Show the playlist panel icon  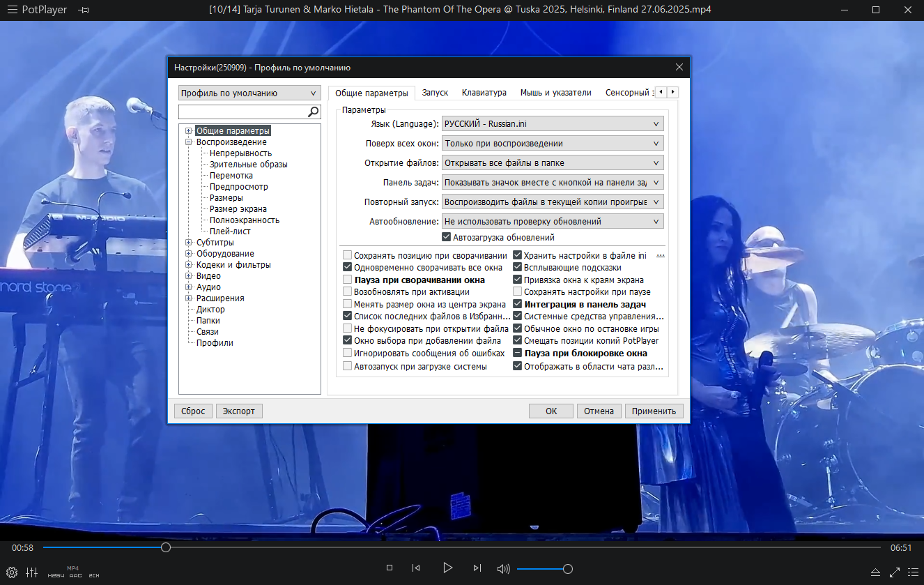(x=913, y=572)
